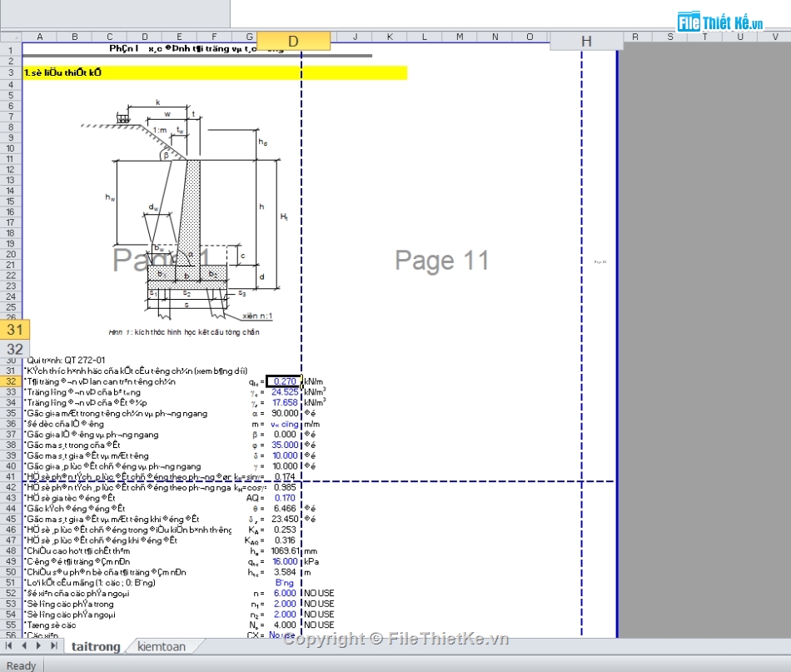Go to last sheet navigation arrow
The width and height of the screenshot is (791, 672).
(54, 645)
